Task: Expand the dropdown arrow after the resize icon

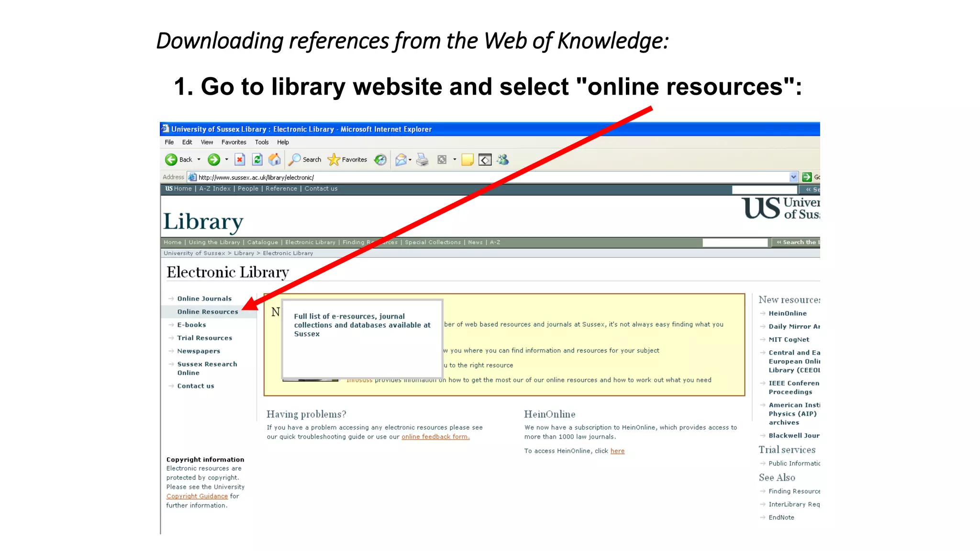Action: pos(455,160)
